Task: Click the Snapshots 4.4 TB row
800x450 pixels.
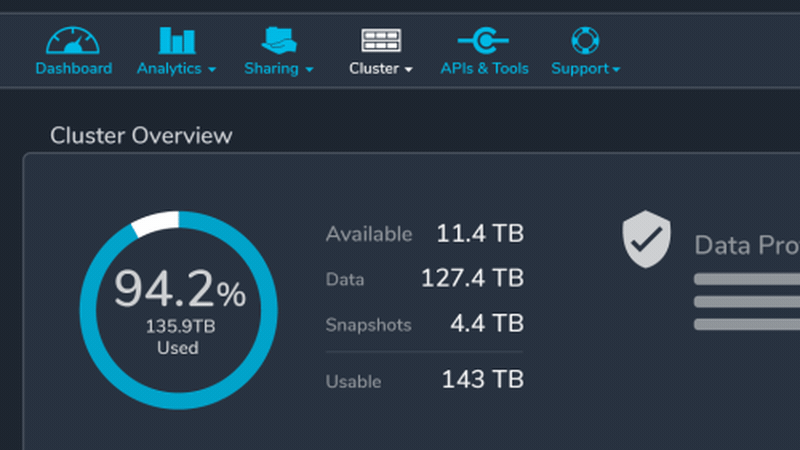Action: click(424, 324)
